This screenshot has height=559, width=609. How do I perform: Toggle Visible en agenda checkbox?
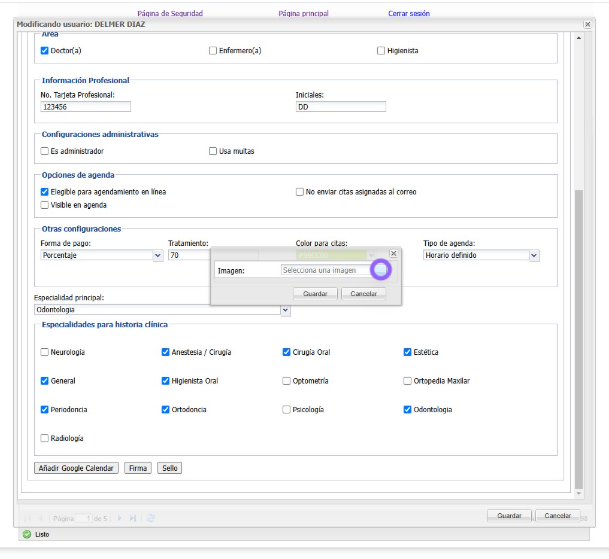44,205
